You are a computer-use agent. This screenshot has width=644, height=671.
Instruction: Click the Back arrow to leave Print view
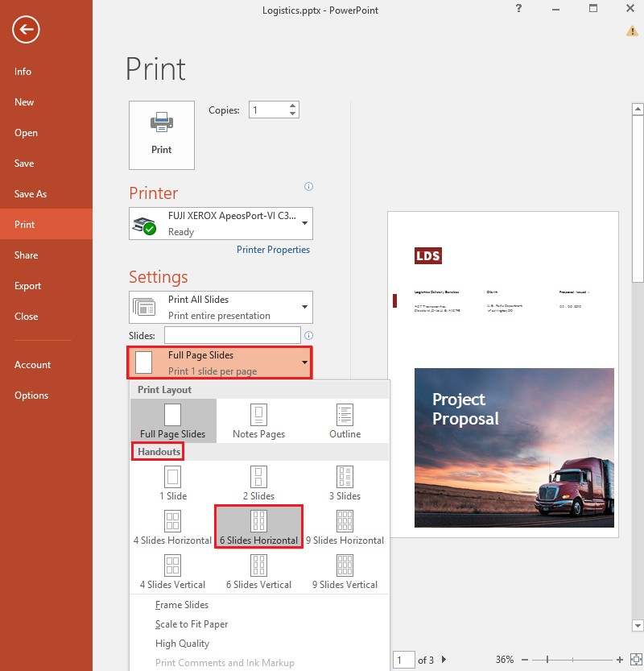pos(25,30)
